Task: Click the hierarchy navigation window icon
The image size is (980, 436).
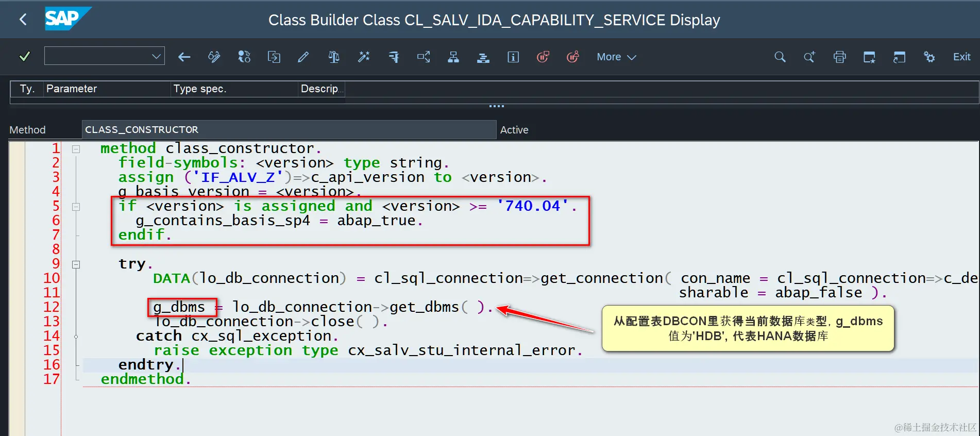Action: click(453, 57)
